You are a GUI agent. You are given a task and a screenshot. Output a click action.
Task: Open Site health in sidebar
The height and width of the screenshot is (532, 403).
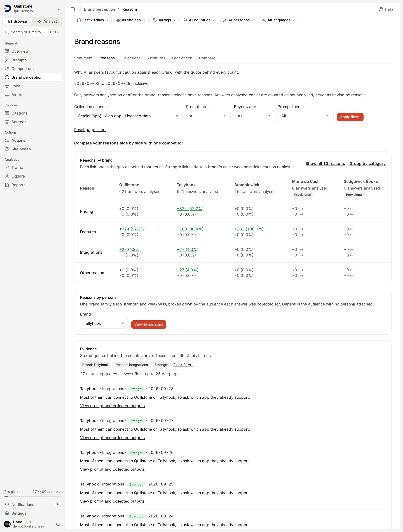point(32,149)
